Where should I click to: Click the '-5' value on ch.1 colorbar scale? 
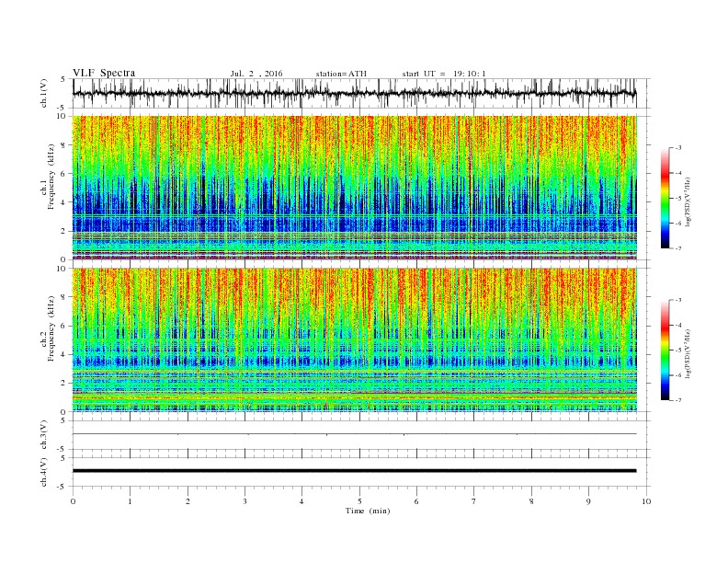678,199
